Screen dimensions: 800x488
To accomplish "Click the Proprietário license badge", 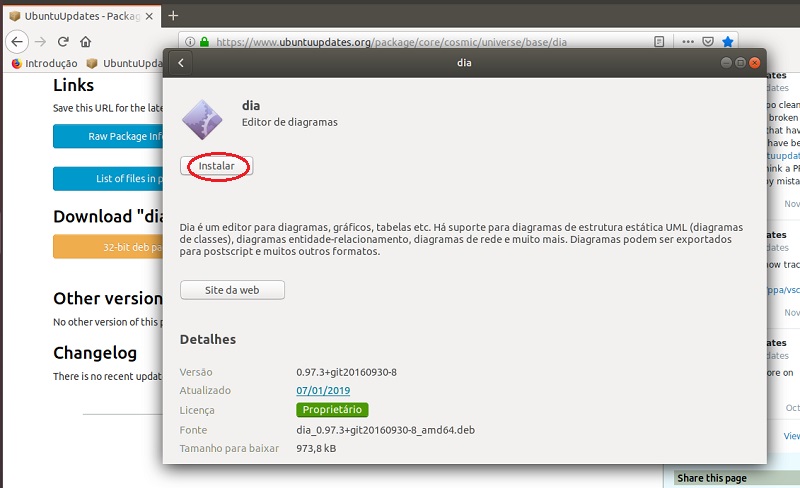I will point(332,409).
